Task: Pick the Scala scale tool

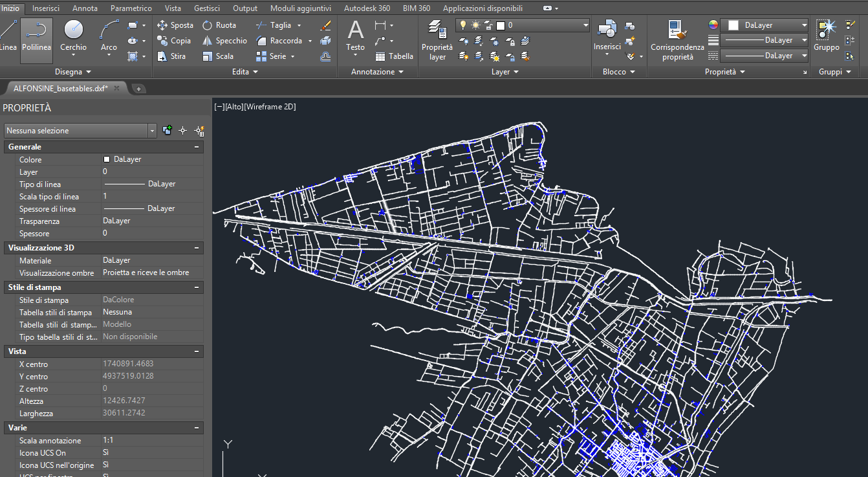Action: tap(218, 56)
